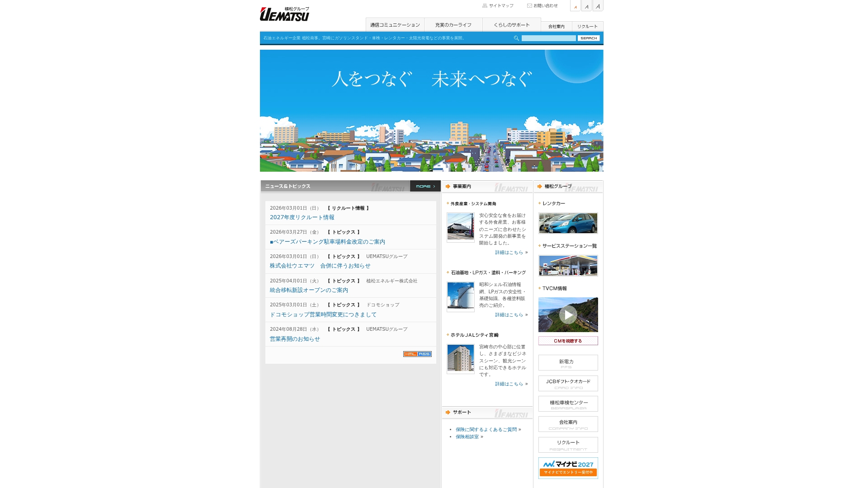Click the CMを視聴する button

tap(568, 341)
